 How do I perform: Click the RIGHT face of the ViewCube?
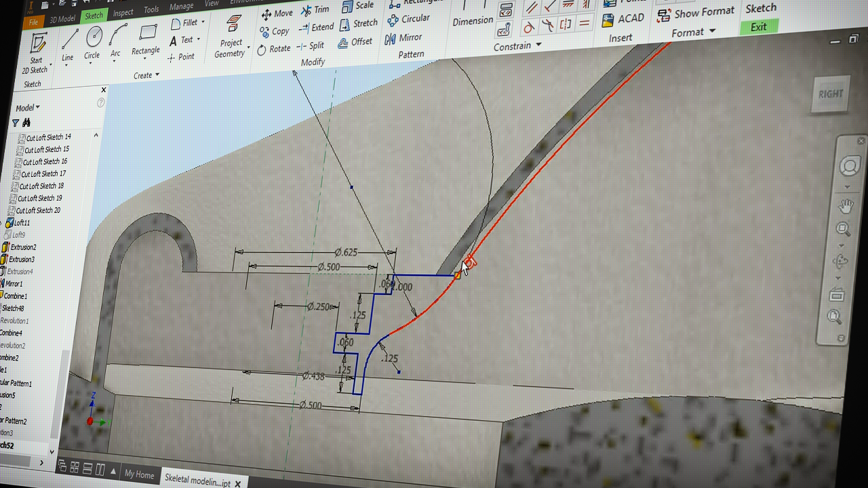tap(830, 94)
